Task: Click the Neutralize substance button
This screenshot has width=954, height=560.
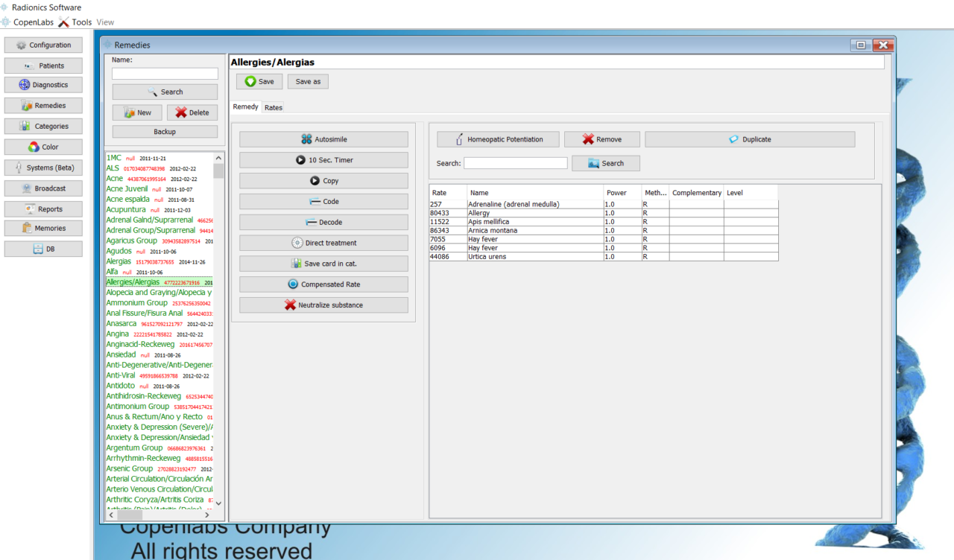Action: coord(323,305)
